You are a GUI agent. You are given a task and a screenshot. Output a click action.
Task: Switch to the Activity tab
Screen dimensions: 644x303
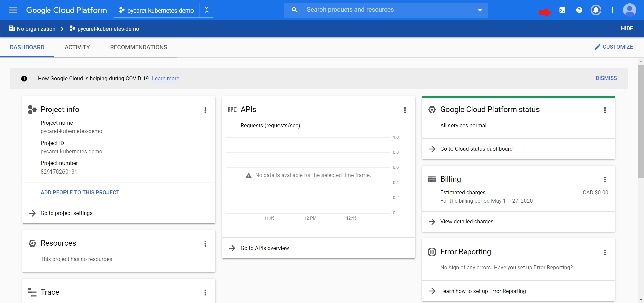[x=77, y=47]
